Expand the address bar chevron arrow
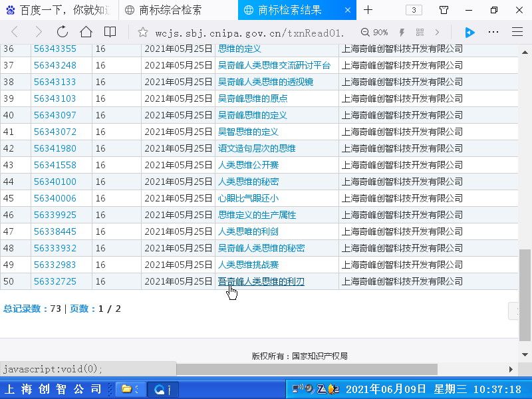 [437, 32]
